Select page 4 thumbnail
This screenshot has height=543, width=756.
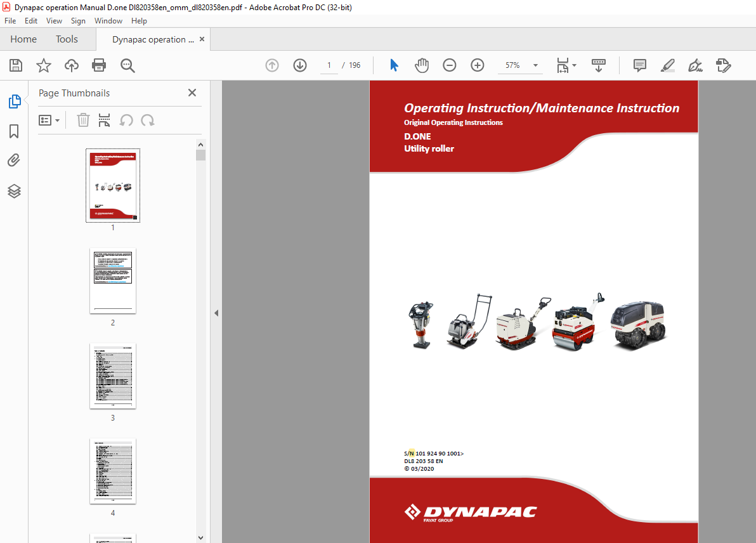tap(113, 471)
